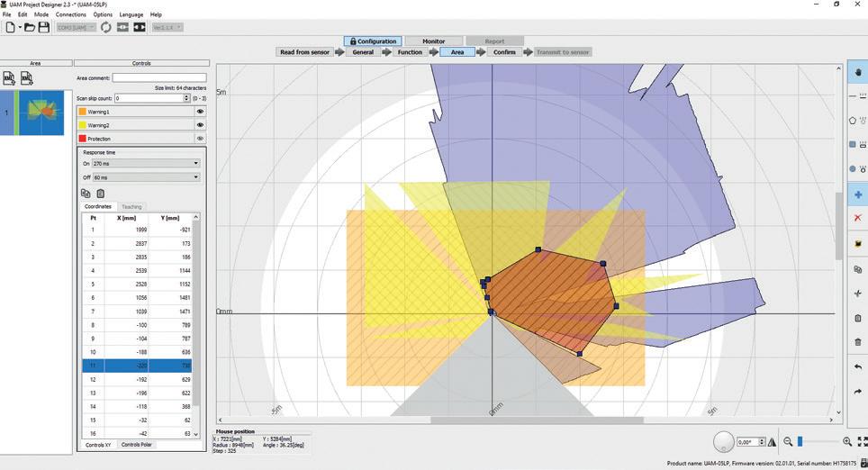Screen dimensions: 868x470
Task: Go to the Function step
Action: (x=410, y=52)
